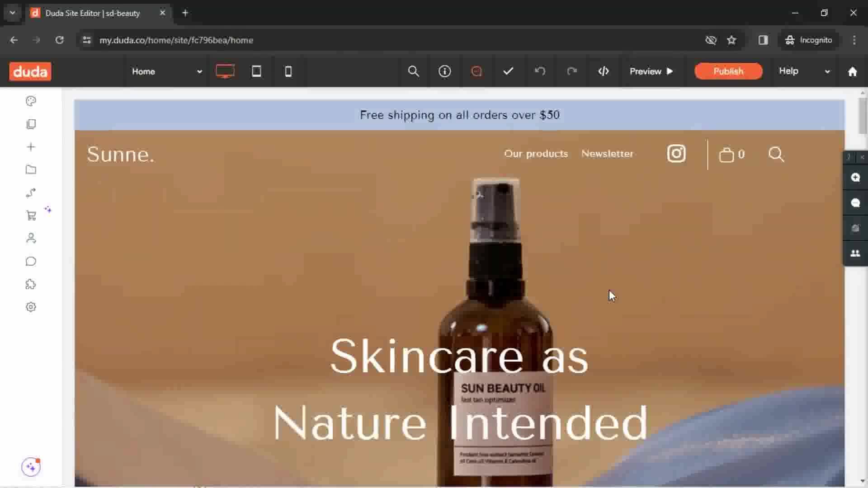Open the editor search tool
Screen dimensions: 868x488
click(x=413, y=71)
